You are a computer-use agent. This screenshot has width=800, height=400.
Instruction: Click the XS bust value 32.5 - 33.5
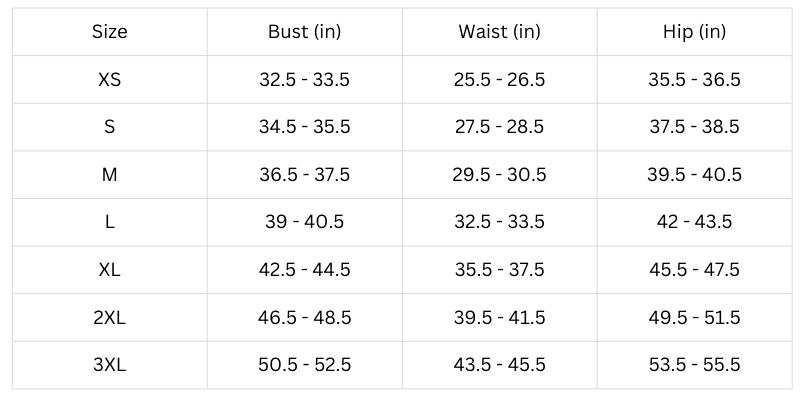tap(305, 80)
